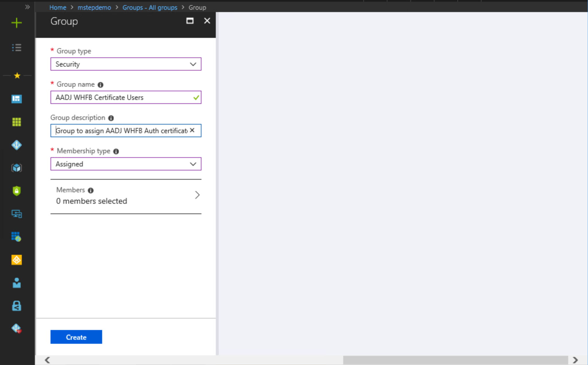Click the Create button
The width and height of the screenshot is (588, 365).
76,337
